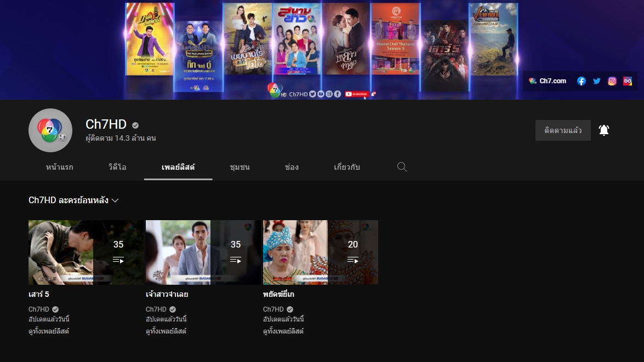Open the Facebook icon in banner
Screen dimensions: 644x362
click(x=581, y=81)
